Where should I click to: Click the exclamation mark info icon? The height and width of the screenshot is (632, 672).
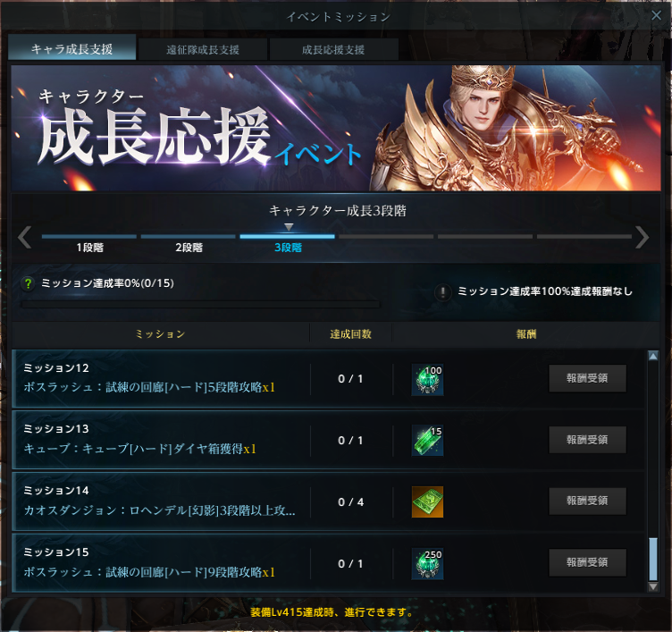pyautogui.click(x=442, y=292)
